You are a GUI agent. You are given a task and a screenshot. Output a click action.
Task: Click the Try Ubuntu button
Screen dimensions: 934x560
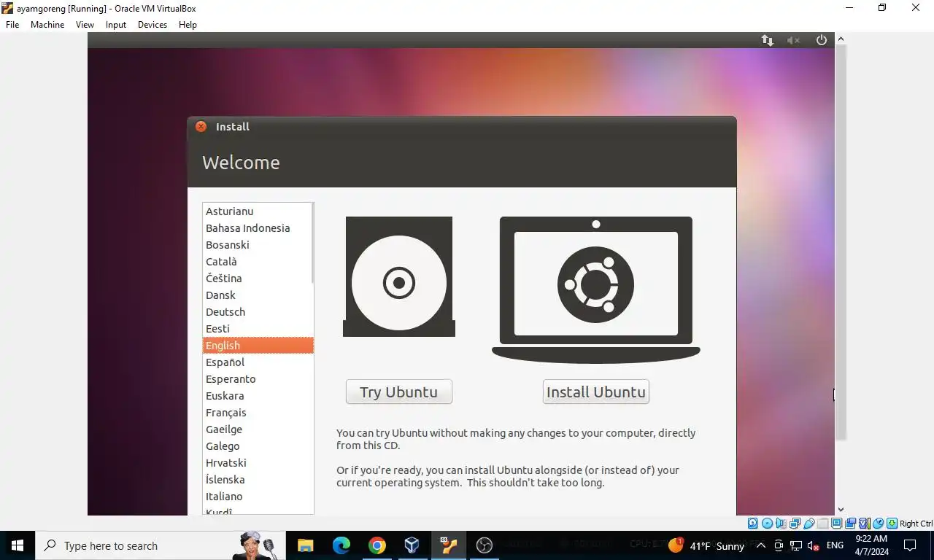tap(399, 392)
